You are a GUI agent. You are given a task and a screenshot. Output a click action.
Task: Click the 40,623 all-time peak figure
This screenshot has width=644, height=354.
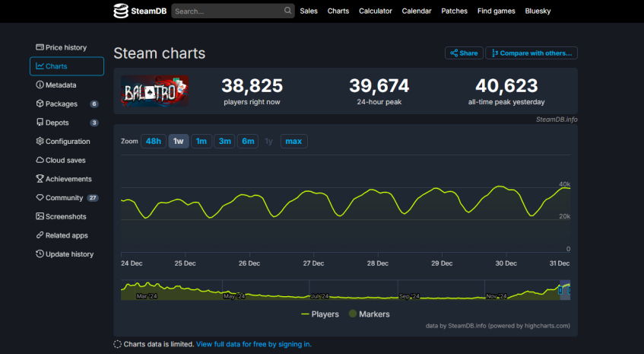506,86
